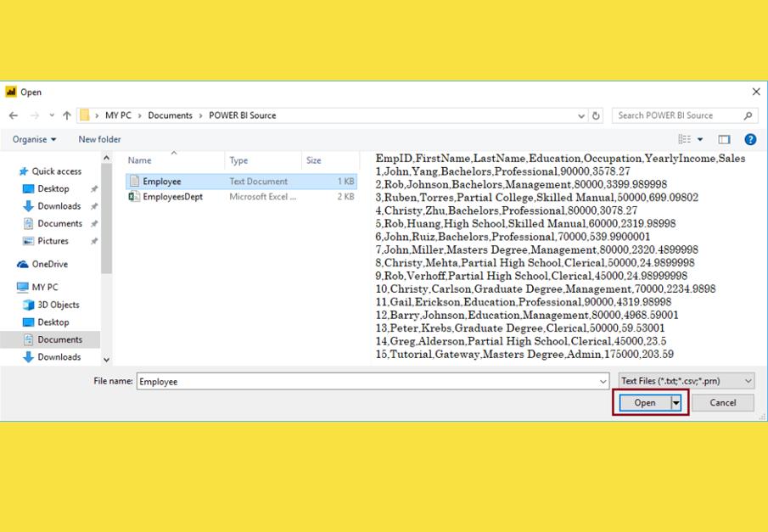Expand the Open button split arrow
The width and height of the screenshot is (768, 532).
[676, 403]
